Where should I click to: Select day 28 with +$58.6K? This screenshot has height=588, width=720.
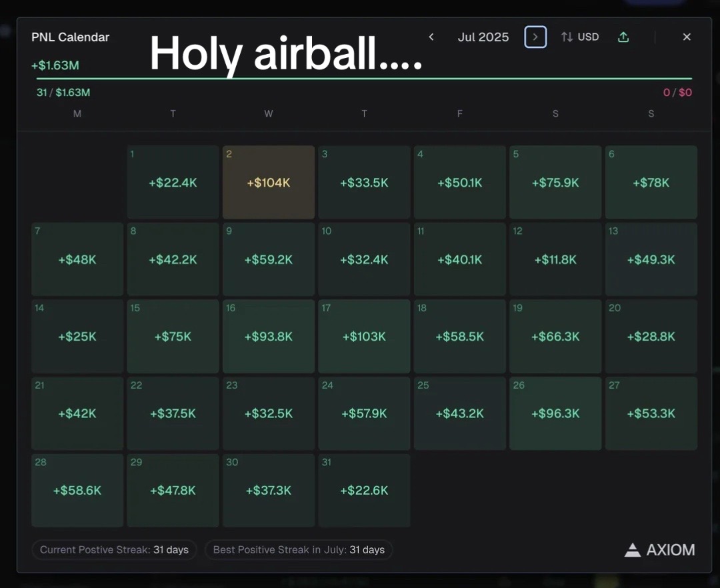[77, 490]
